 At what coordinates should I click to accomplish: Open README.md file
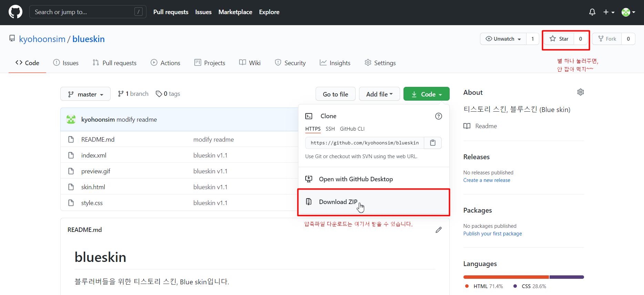tap(98, 139)
